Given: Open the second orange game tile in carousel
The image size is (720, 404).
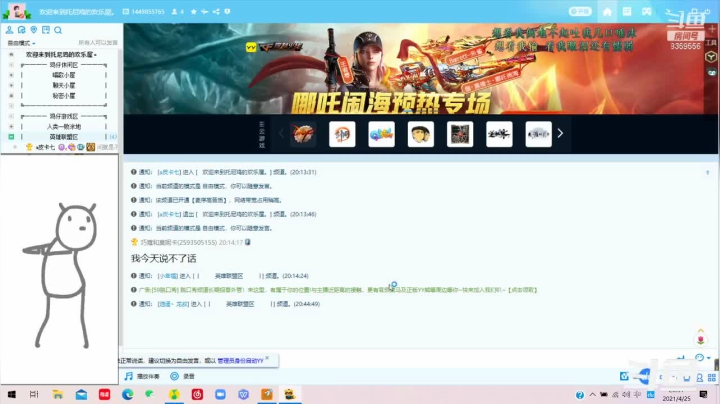Looking at the screenshot, I should [x=342, y=134].
